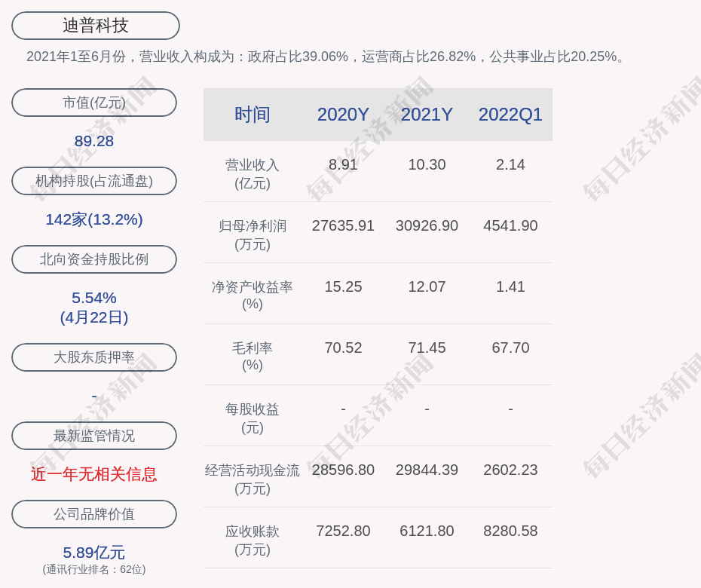The width and height of the screenshot is (701, 588).
Task: Click the 2022Q1 column header
Action: pos(510,115)
